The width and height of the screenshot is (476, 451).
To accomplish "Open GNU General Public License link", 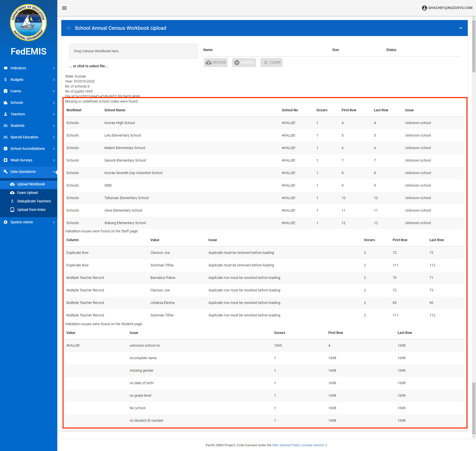I will coord(299,445).
